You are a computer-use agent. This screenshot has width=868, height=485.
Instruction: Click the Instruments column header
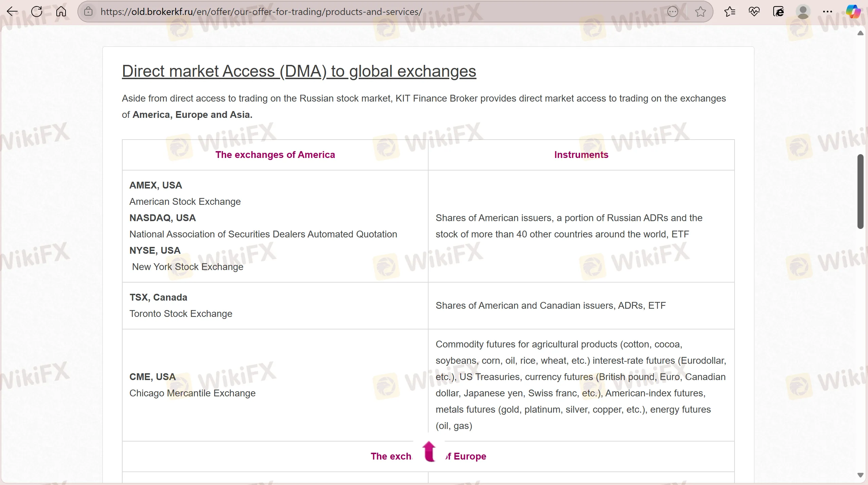581,155
